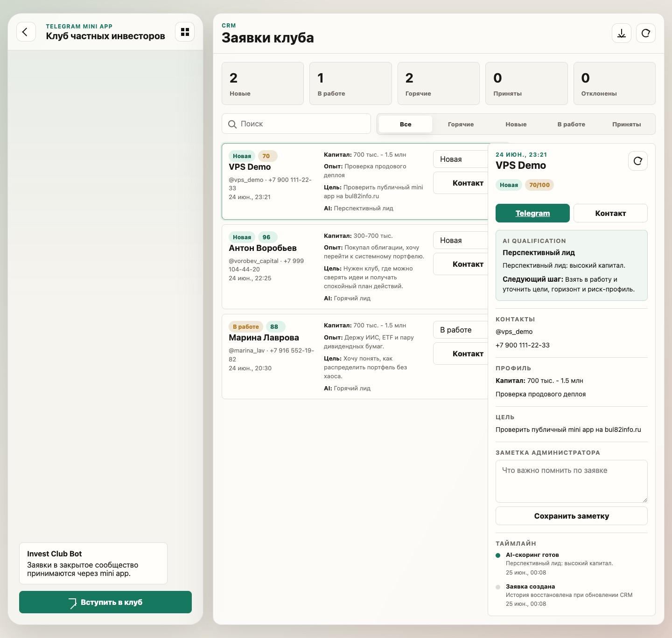Screen dimensions: 672x638
Task: Click refresh icon in VPS Demo detail panel
Action: 638,161
